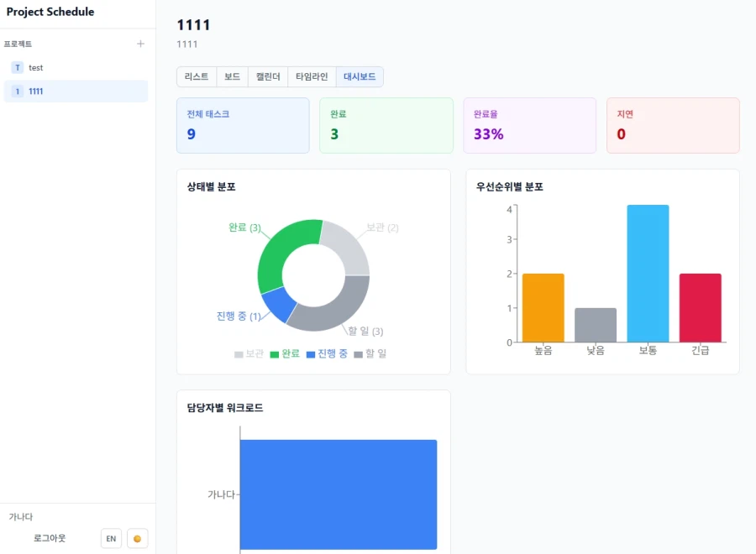This screenshot has height=554, width=756.
Task: Open the 리스트 view tab
Action: coord(197,76)
